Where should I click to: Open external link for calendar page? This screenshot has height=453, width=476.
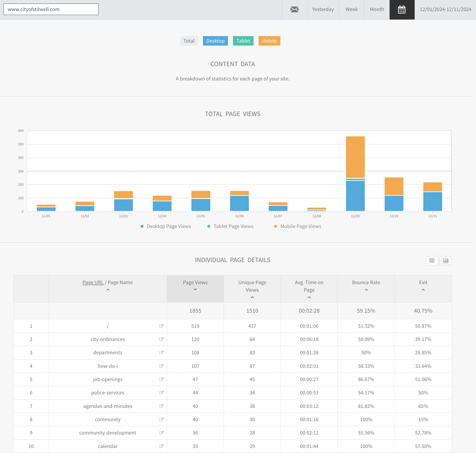pyautogui.click(x=161, y=446)
